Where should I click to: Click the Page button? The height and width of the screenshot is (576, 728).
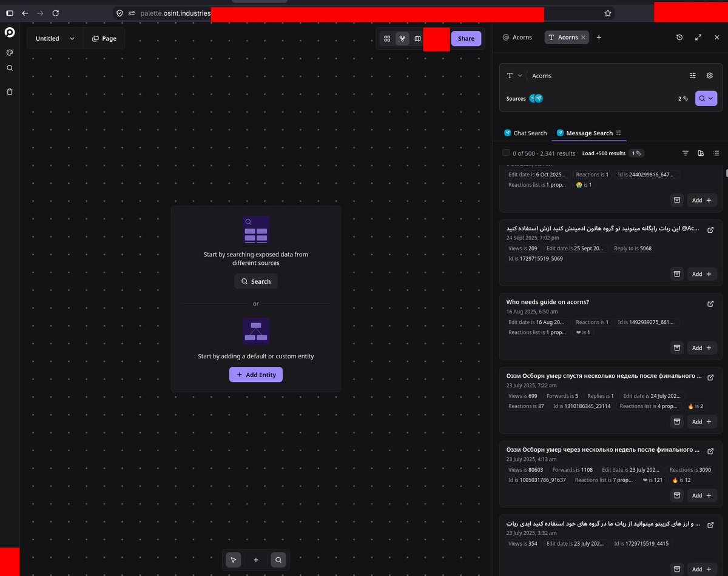click(x=104, y=38)
